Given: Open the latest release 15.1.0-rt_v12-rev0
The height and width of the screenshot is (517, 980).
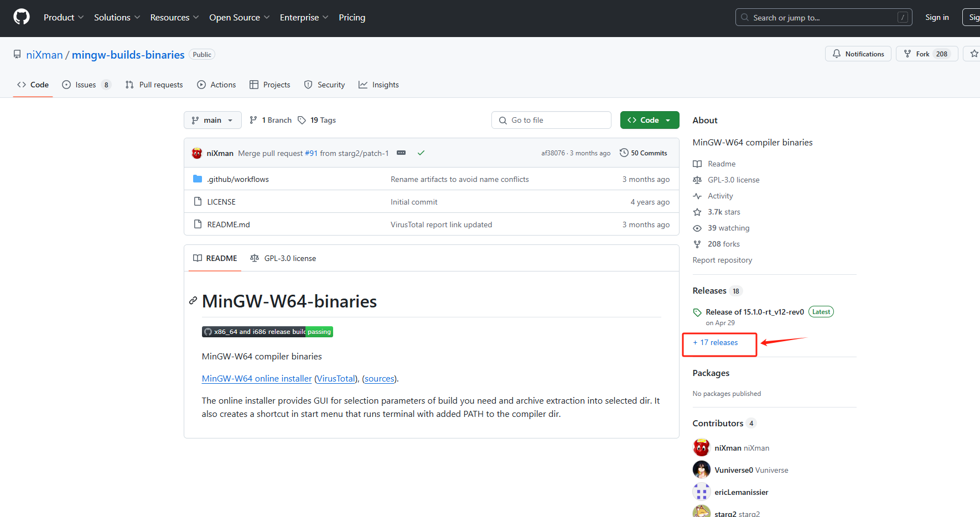Looking at the screenshot, I should 755,312.
